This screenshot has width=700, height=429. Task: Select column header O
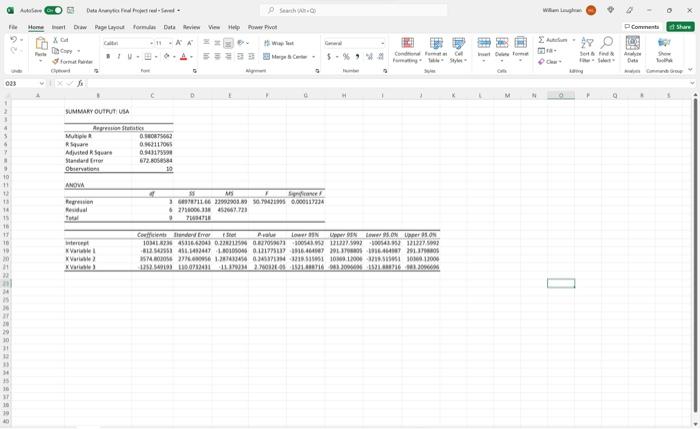tap(561, 96)
